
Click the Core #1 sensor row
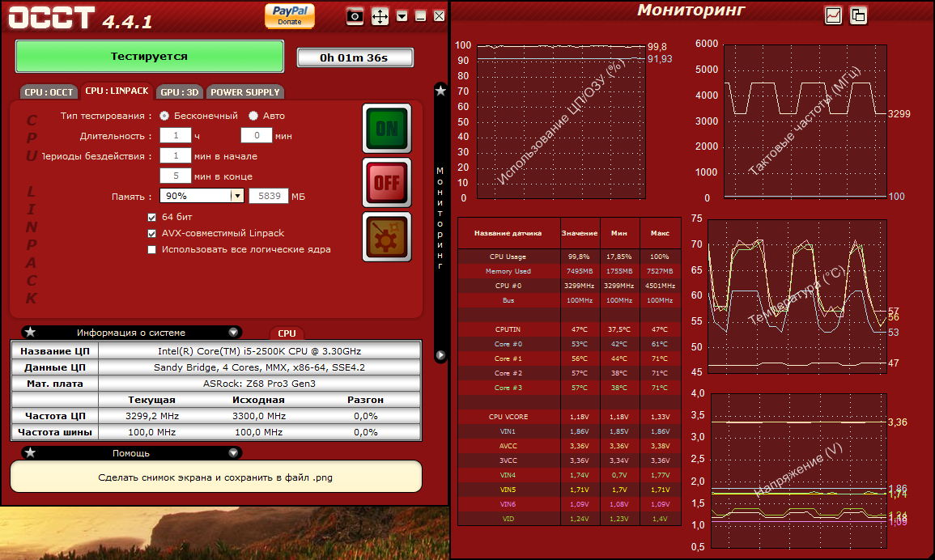[569, 358]
